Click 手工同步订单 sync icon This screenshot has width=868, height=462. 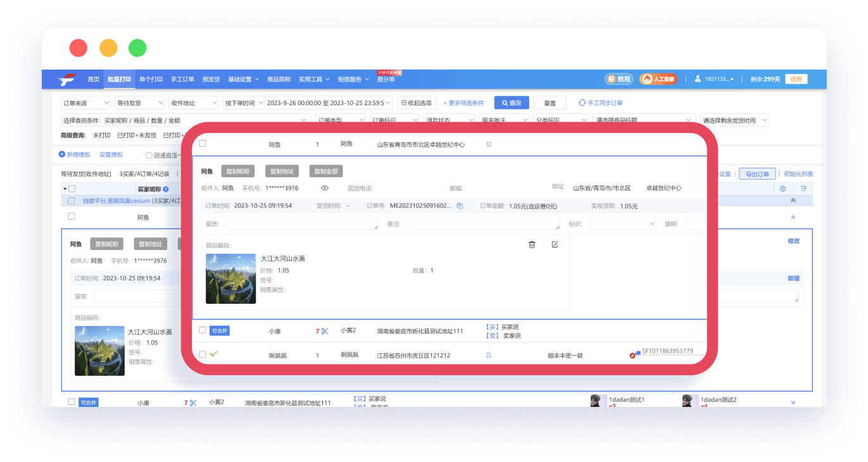click(600, 103)
